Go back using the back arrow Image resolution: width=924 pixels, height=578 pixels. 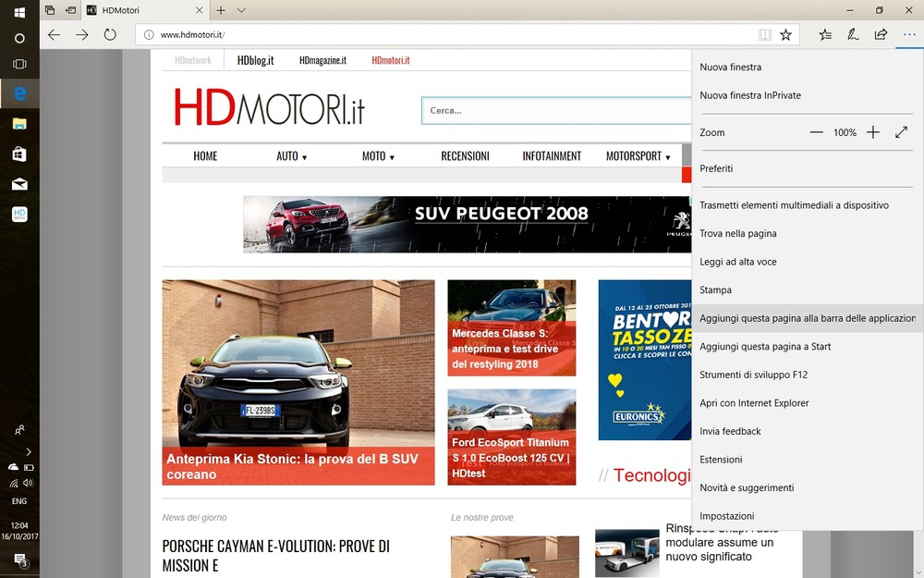click(x=54, y=35)
